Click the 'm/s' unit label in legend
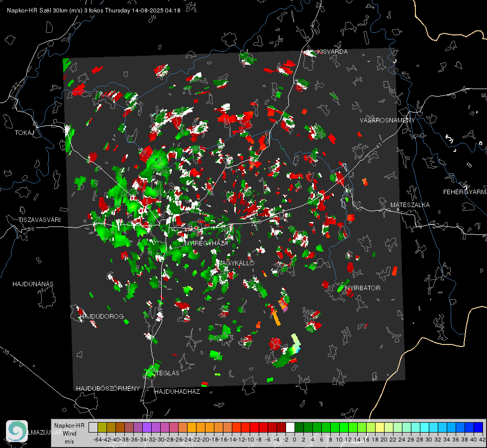The height and width of the screenshot is (448, 487). tap(69, 442)
